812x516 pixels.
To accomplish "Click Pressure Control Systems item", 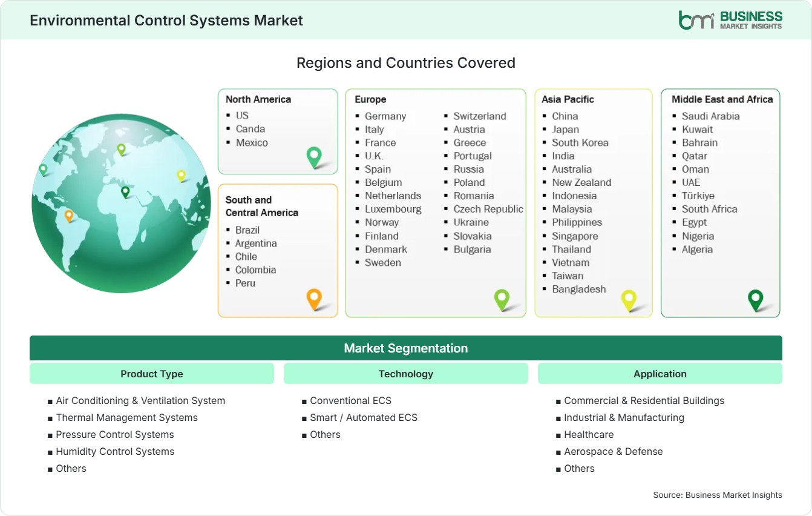I will coord(115,434).
